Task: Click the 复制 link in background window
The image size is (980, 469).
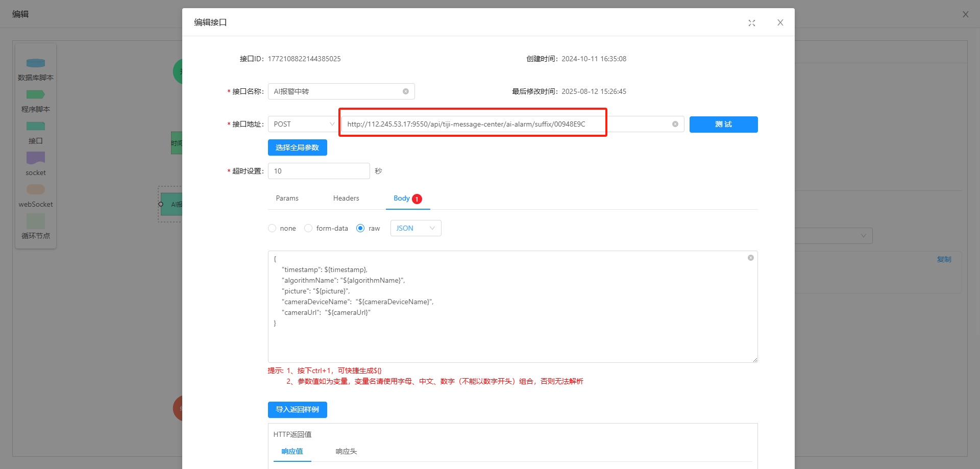Action: coord(944,259)
